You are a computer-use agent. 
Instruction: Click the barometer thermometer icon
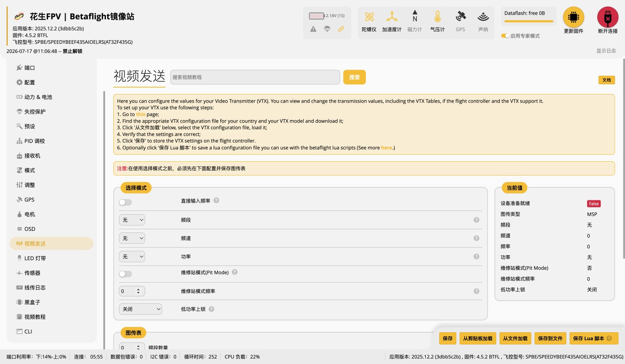[437, 17]
